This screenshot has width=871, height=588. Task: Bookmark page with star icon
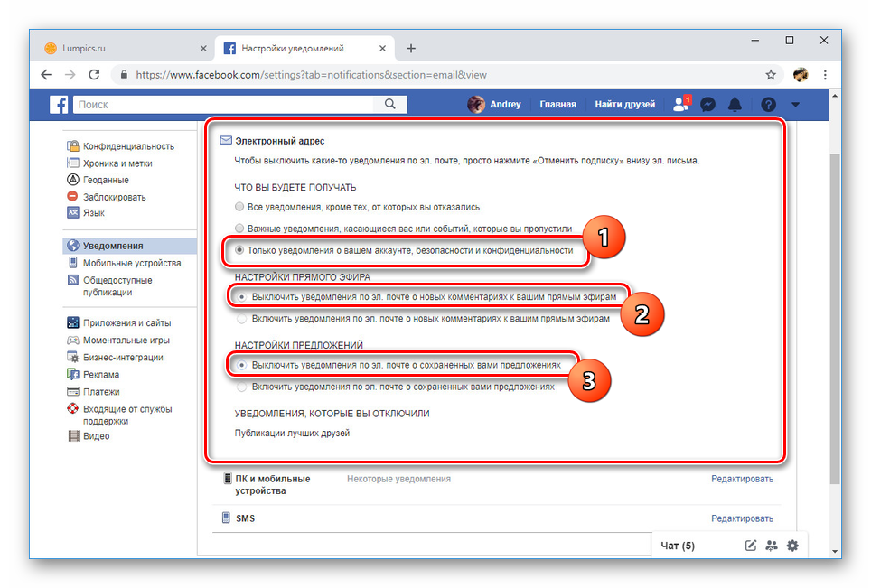click(x=771, y=75)
